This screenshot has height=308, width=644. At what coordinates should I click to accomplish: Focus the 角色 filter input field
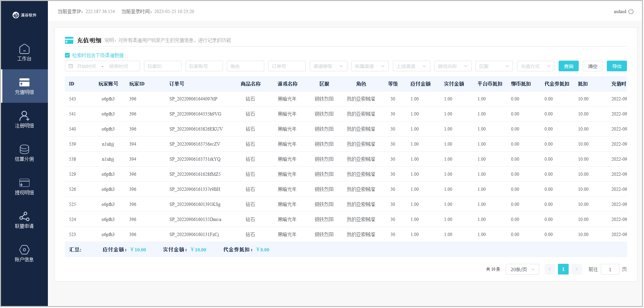[245, 66]
